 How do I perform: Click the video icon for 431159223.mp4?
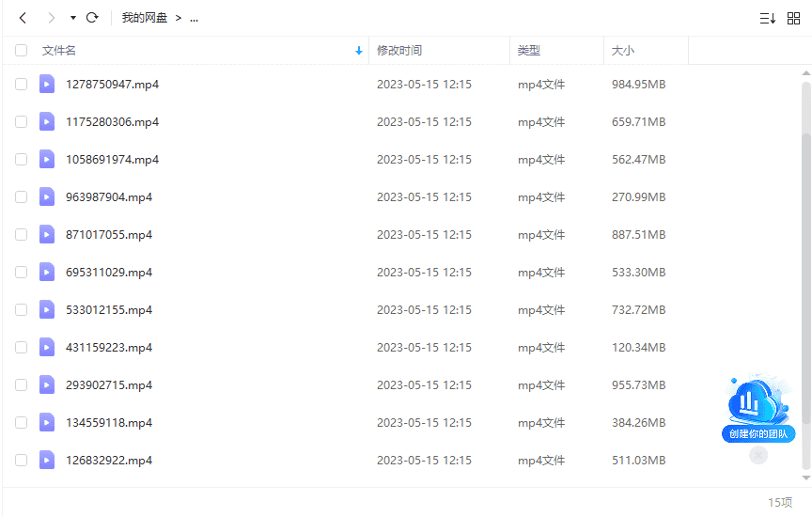(x=47, y=348)
